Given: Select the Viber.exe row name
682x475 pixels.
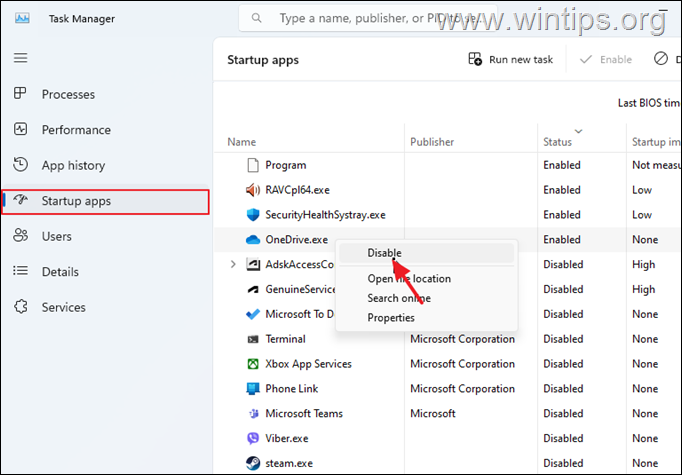Looking at the screenshot, I should pyautogui.click(x=287, y=438).
